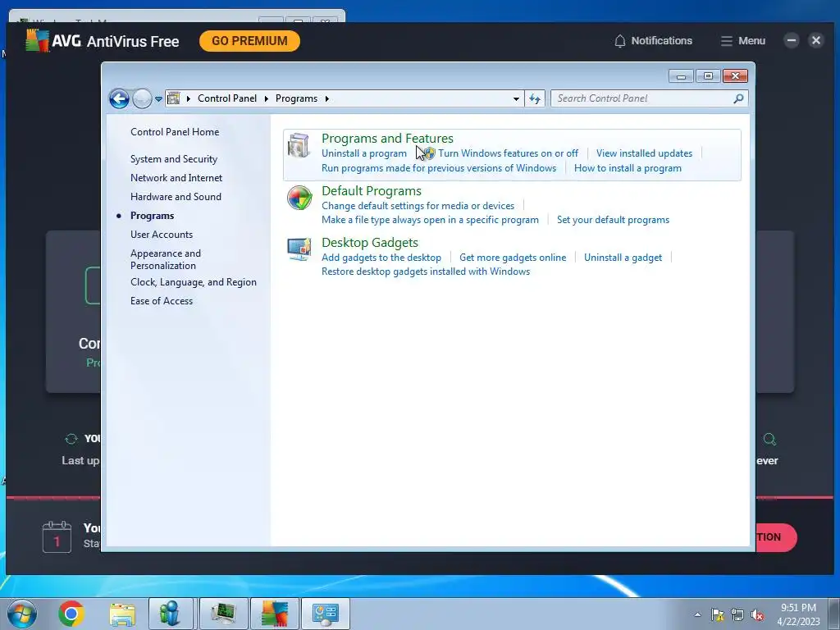The width and height of the screenshot is (840, 630).
Task: Click Uninstall a gadget
Action: click(x=623, y=258)
